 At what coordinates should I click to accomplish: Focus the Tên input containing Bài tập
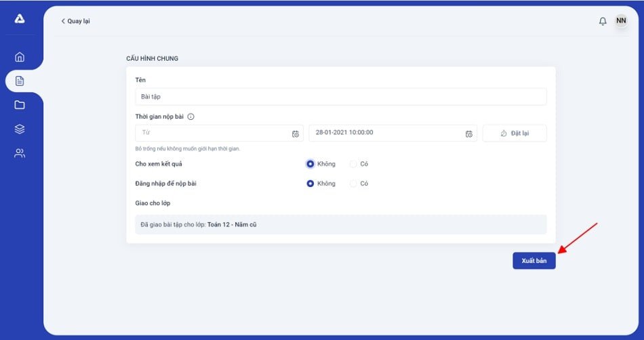pos(341,97)
